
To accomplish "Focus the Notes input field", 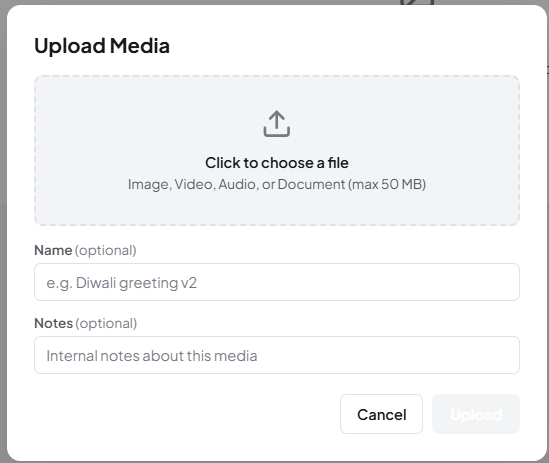I will 277,355.
